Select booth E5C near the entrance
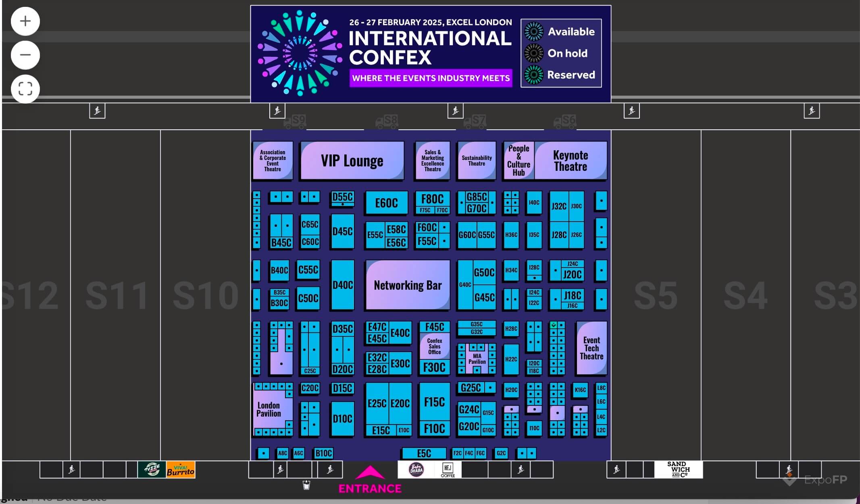Image resolution: width=860 pixels, height=504 pixels. pos(424,453)
